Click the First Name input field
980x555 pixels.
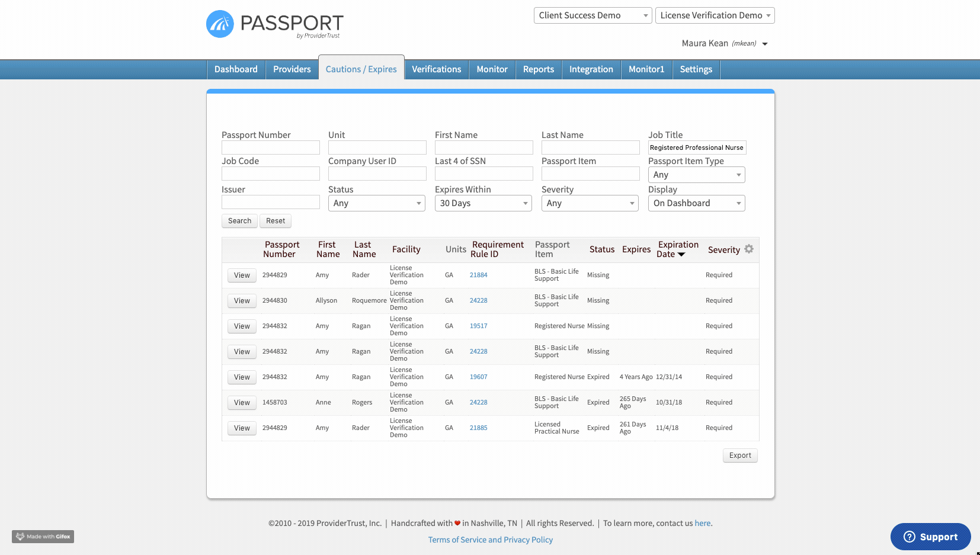click(x=483, y=147)
